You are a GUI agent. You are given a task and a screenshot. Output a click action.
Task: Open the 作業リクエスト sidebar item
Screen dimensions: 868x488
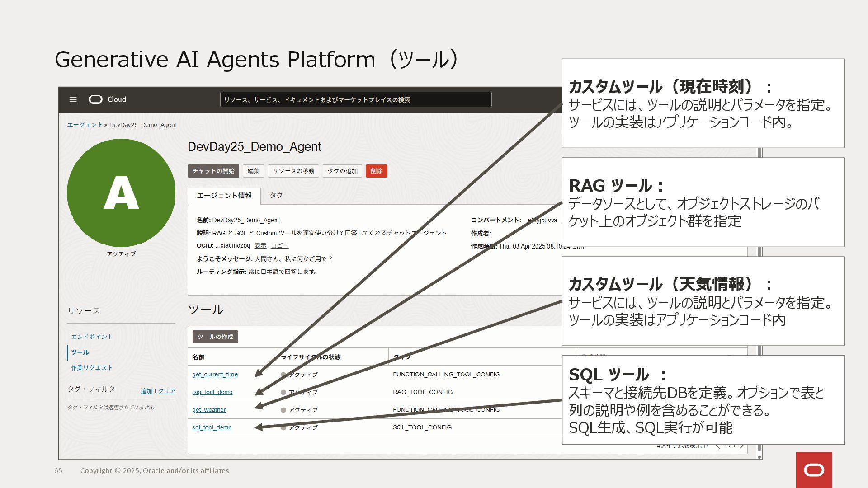point(92,368)
